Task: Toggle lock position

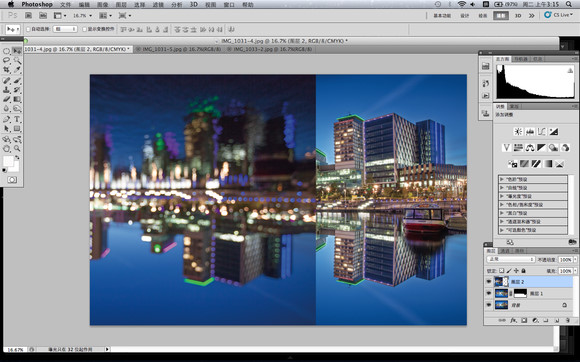Action: 516,271
